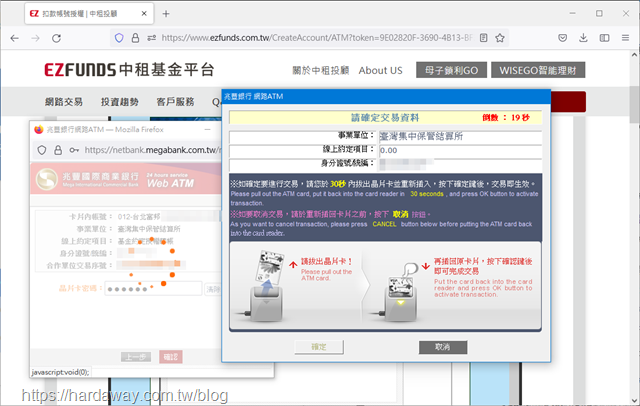
Task: Click the 晶片卡密碼 password field
Action: click(153, 288)
